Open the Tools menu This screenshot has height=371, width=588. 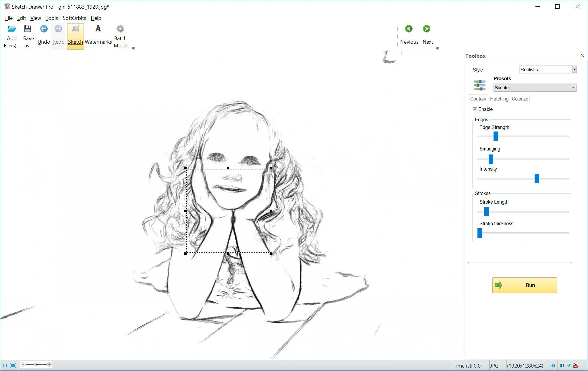pyautogui.click(x=51, y=18)
